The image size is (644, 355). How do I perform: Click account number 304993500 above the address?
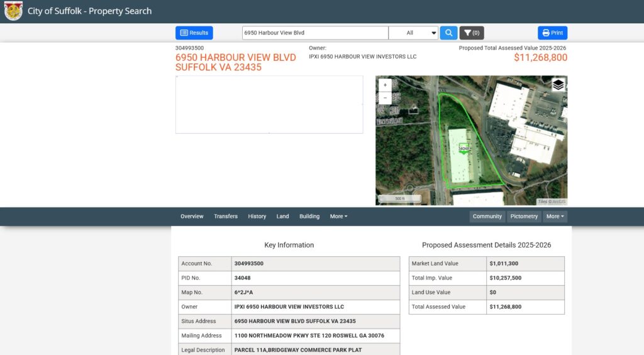[189, 48]
